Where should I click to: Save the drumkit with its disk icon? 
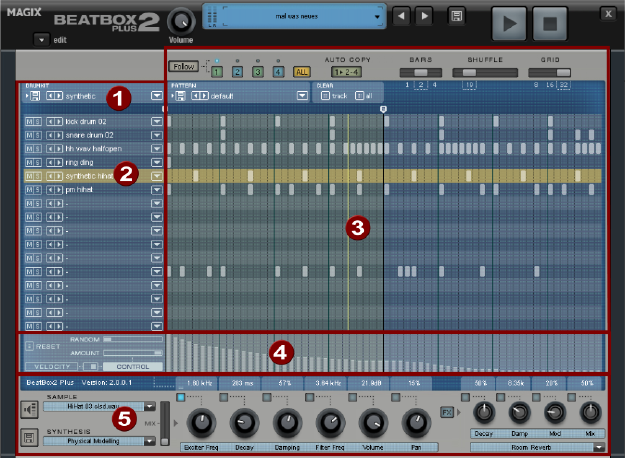pos(35,96)
